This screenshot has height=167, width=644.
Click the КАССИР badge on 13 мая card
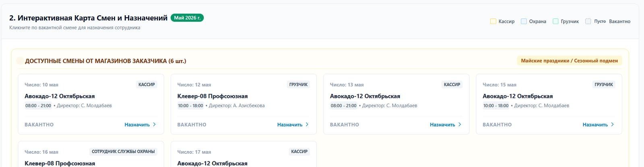(452, 85)
